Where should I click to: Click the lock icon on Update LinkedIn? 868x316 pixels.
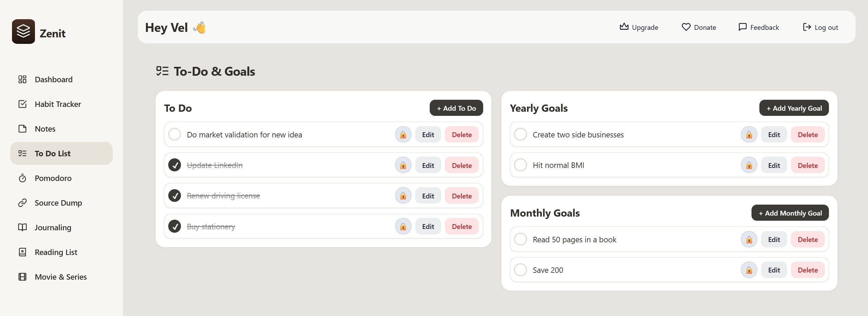[x=403, y=165]
